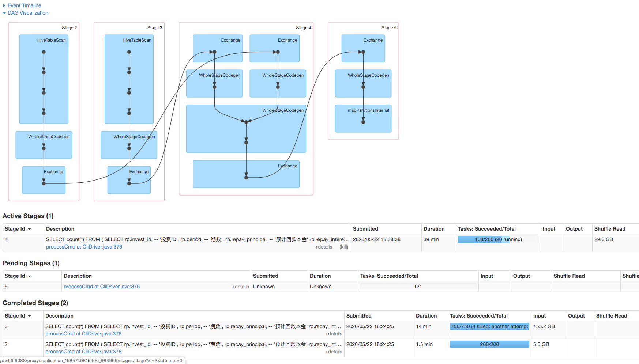The width and height of the screenshot is (639, 364).
Task: Open processCmd link for completed stage 2
Action: click(83, 351)
